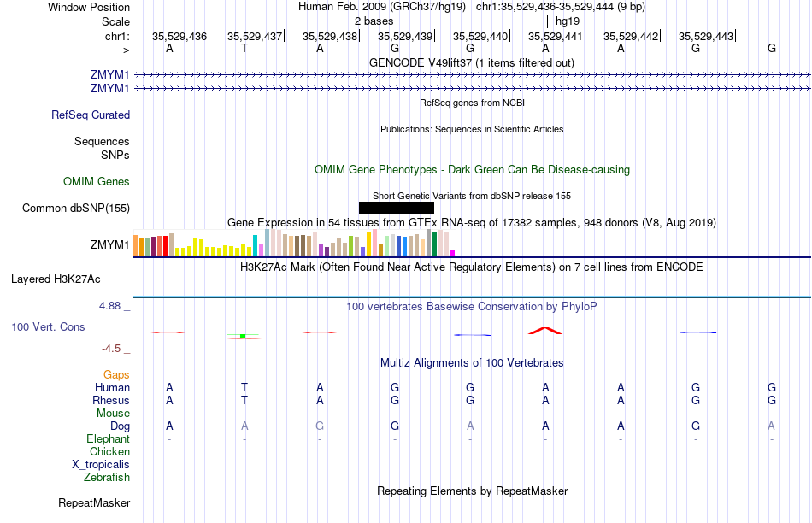Open RefSeq genes from NCBI title

pyautogui.click(x=472, y=103)
